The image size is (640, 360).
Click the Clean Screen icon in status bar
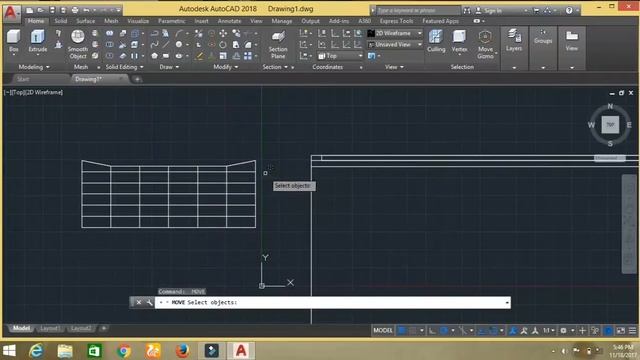pos(620,331)
